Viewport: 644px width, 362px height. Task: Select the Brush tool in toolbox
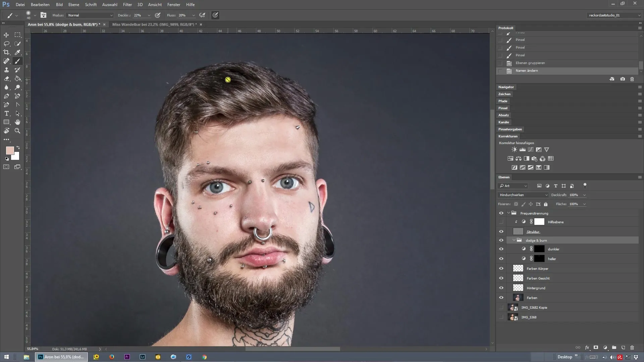tap(17, 61)
